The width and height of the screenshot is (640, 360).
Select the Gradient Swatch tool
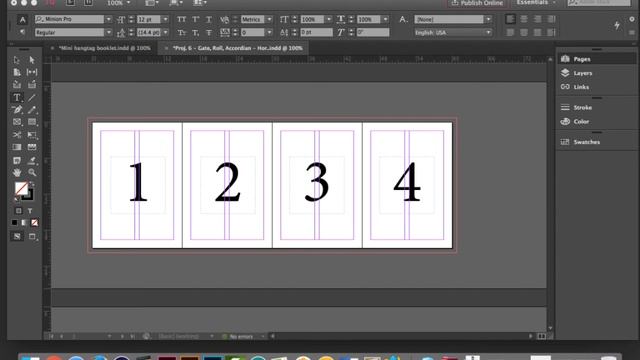click(x=17, y=147)
